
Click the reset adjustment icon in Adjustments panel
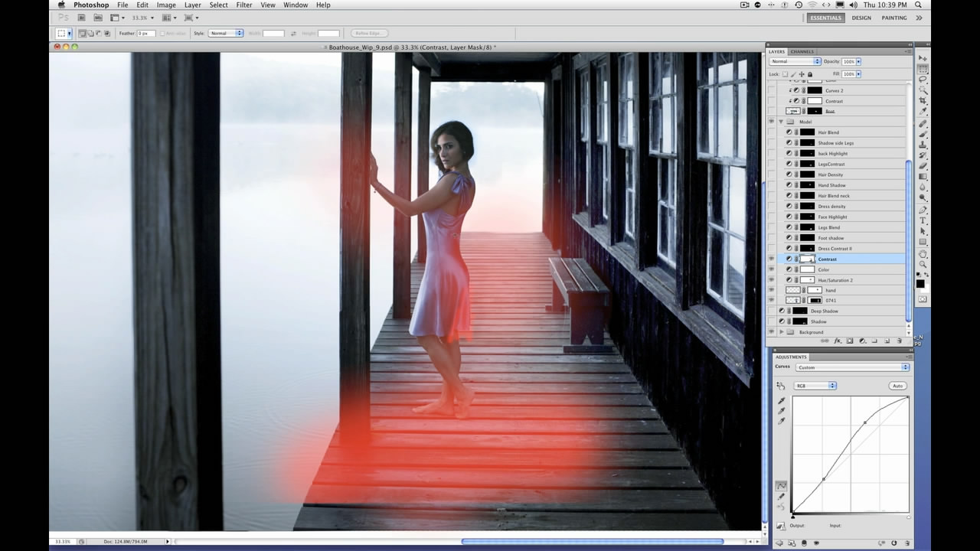893,543
